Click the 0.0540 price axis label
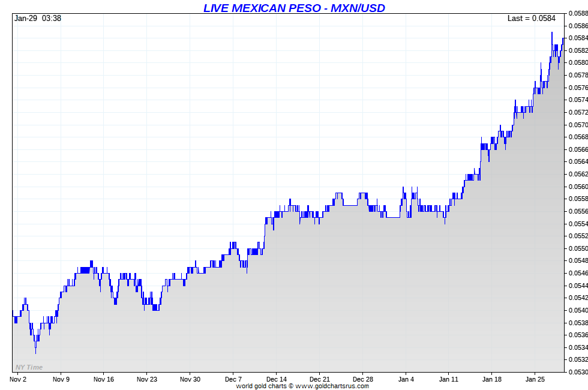This screenshot has width=588, height=390. coord(578,310)
